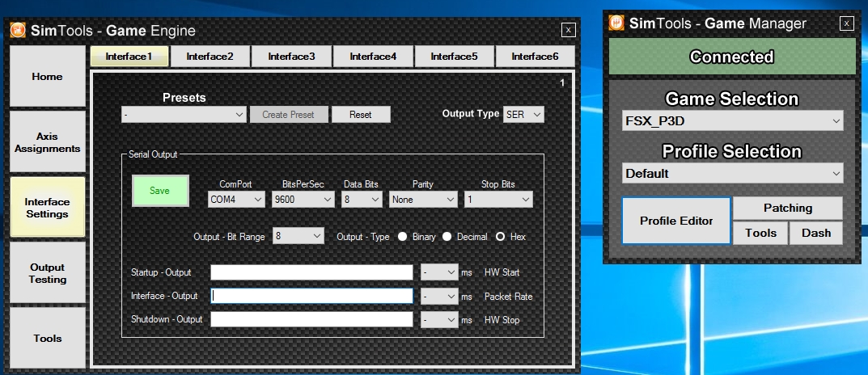
Task: Click the Tools button in Game Manager
Action: click(x=760, y=233)
